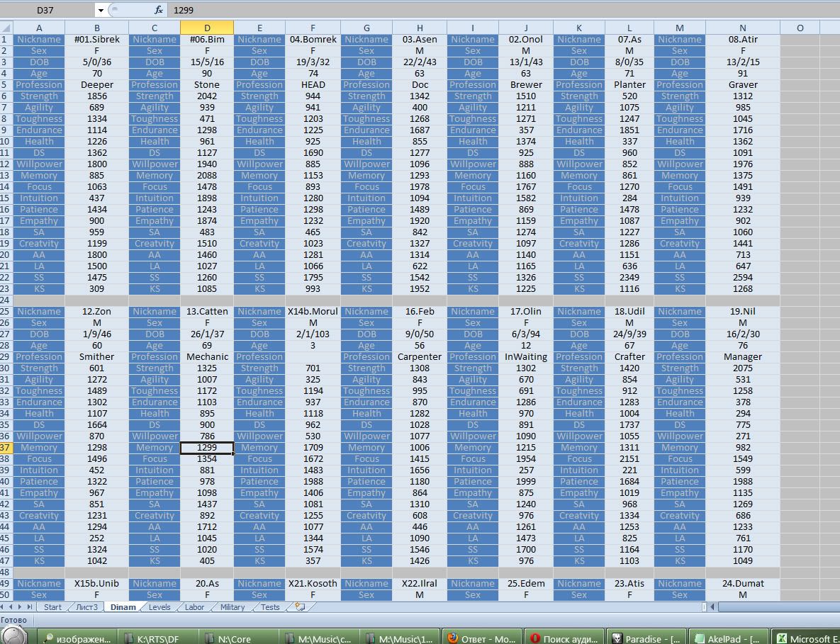840x644 pixels.
Task: Open the Labor sheet tab
Action: point(194,607)
